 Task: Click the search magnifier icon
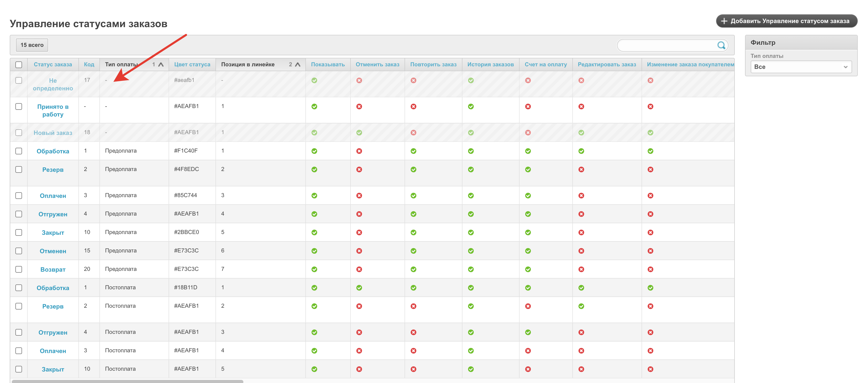point(721,45)
